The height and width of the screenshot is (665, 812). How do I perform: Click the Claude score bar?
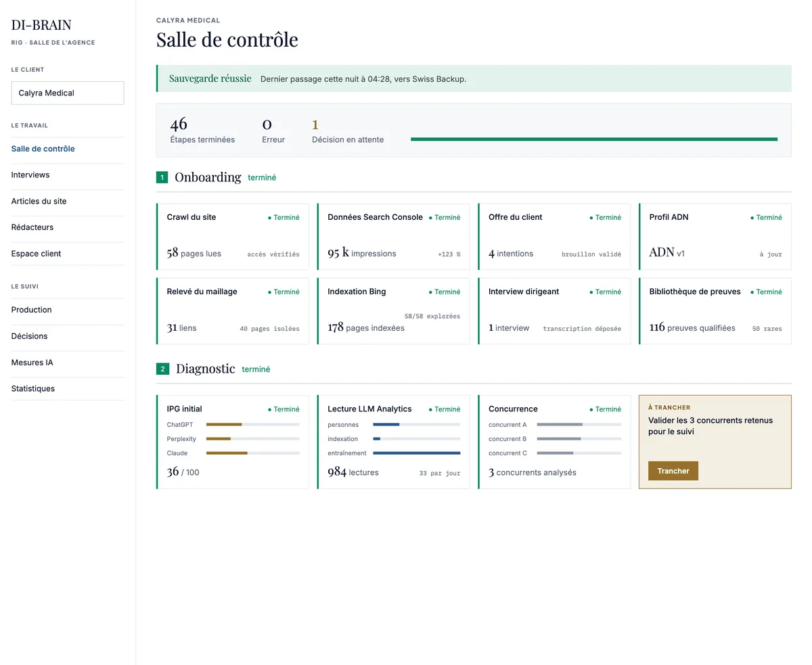[x=253, y=453]
